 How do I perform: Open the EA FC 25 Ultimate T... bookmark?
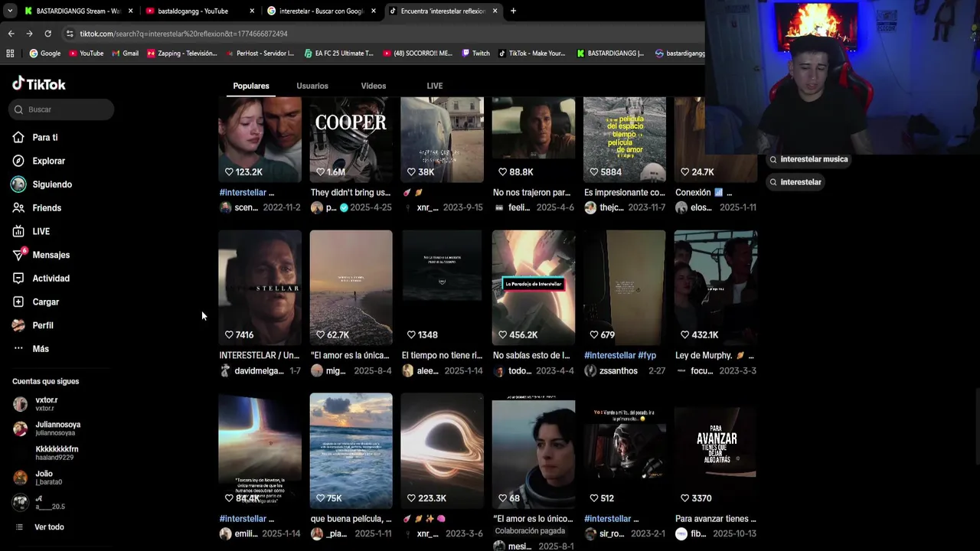338,54
